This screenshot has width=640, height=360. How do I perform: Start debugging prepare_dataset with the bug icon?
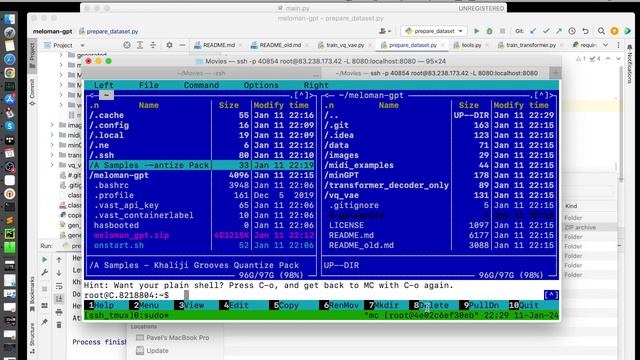[x=489, y=31]
